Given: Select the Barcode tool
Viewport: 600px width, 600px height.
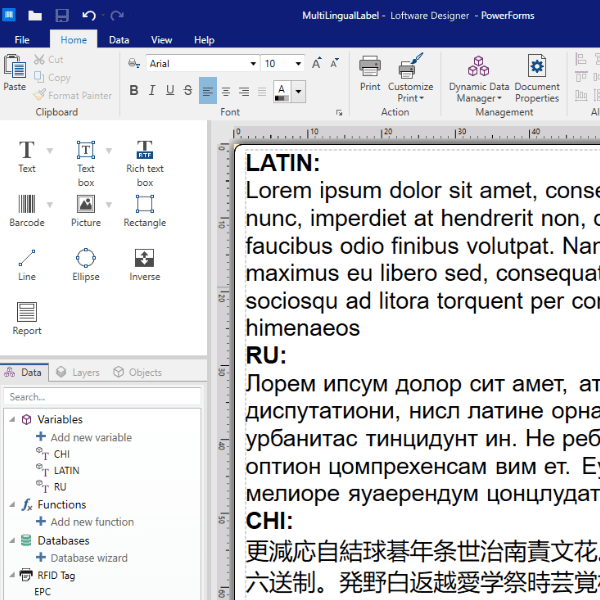Looking at the screenshot, I should [x=27, y=211].
